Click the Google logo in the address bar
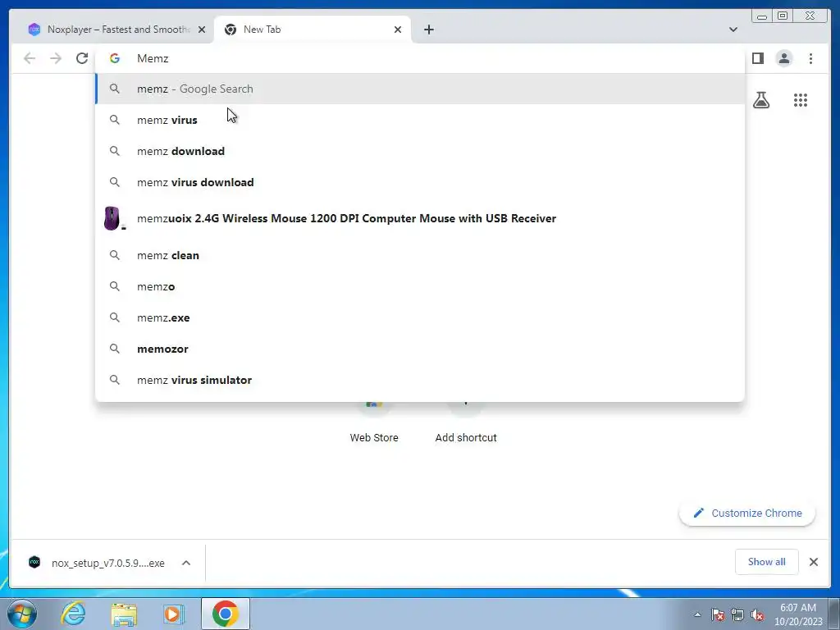The height and width of the screenshot is (630, 840). click(115, 58)
